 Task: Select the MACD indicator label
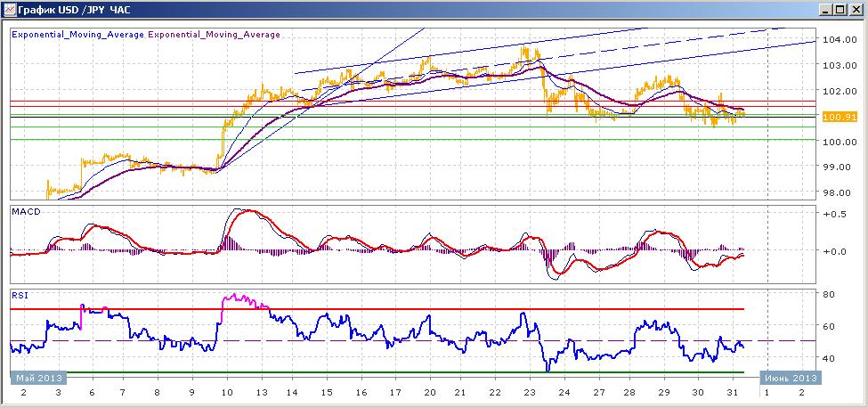click(26, 212)
